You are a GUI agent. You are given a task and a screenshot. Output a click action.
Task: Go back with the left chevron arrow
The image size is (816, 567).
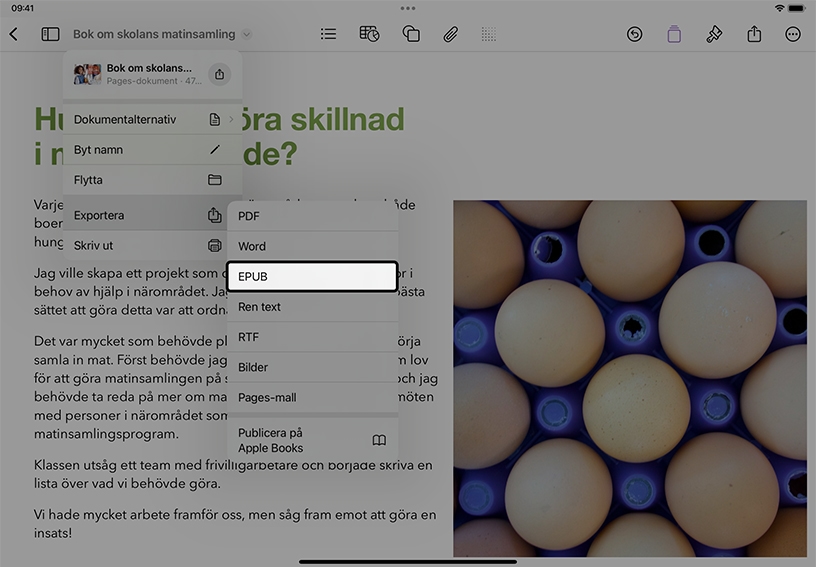pyautogui.click(x=14, y=34)
